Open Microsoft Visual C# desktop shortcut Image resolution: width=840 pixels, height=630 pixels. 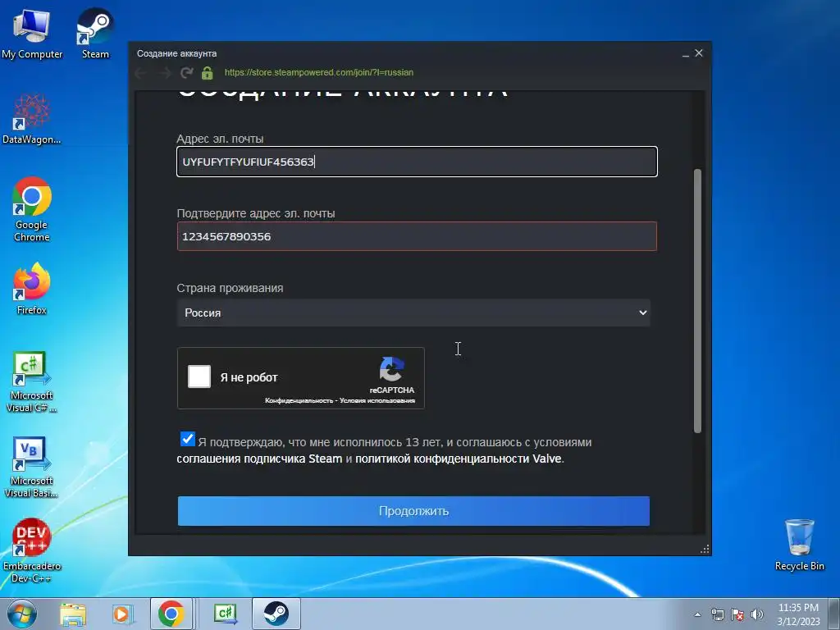pyautogui.click(x=32, y=381)
